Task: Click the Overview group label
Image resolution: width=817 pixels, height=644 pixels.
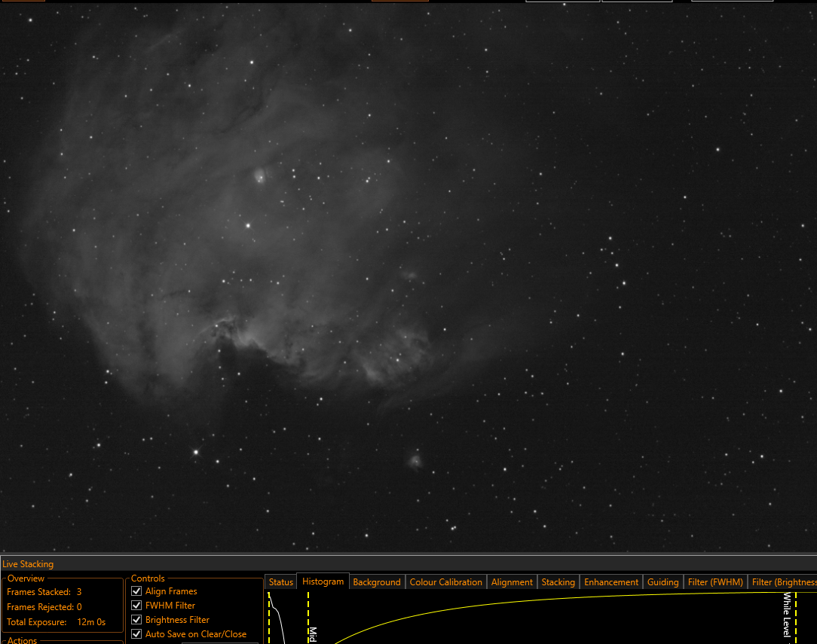Action: 26,578
